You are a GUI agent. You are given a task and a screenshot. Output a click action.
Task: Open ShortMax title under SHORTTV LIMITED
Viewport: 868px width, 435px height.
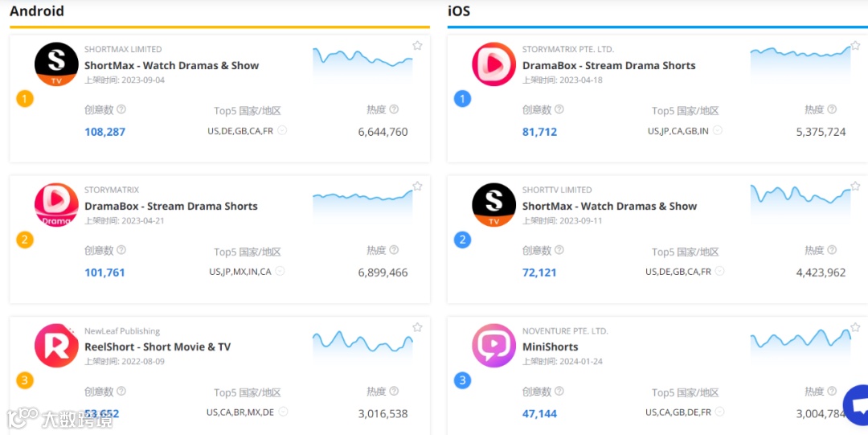(609, 206)
